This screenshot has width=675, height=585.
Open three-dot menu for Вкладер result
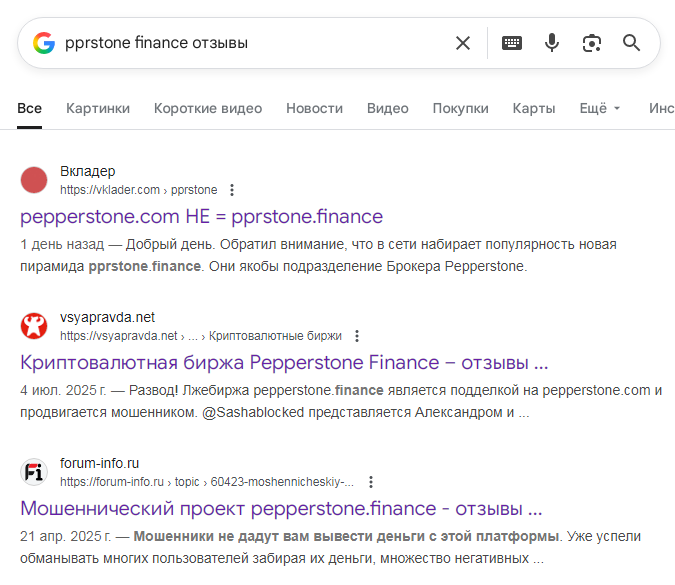point(232,190)
